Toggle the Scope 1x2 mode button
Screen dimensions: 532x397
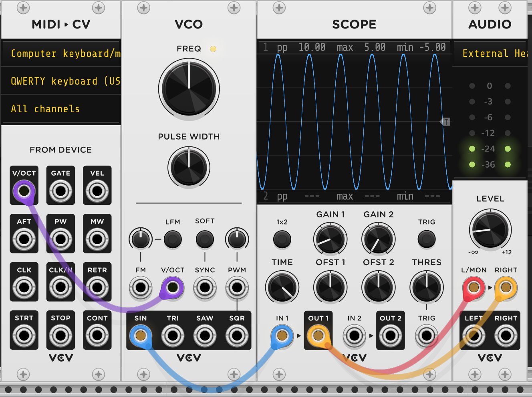pos(282,239)
